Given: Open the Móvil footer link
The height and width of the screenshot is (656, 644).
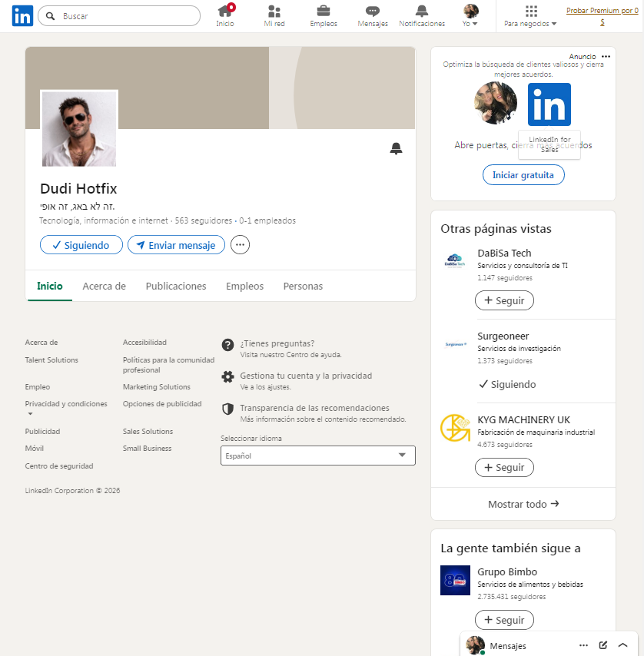Looking at the screenshot, I should 35,448.
